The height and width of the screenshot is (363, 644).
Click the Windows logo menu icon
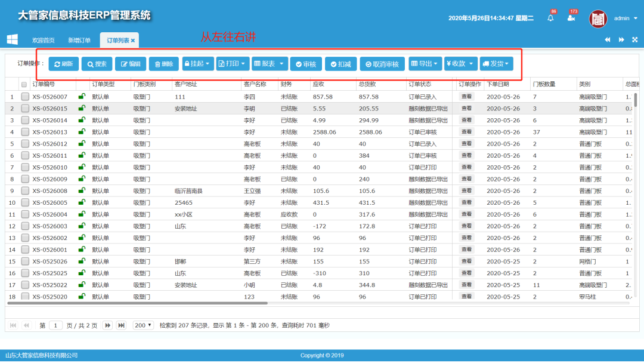(12, 39)
